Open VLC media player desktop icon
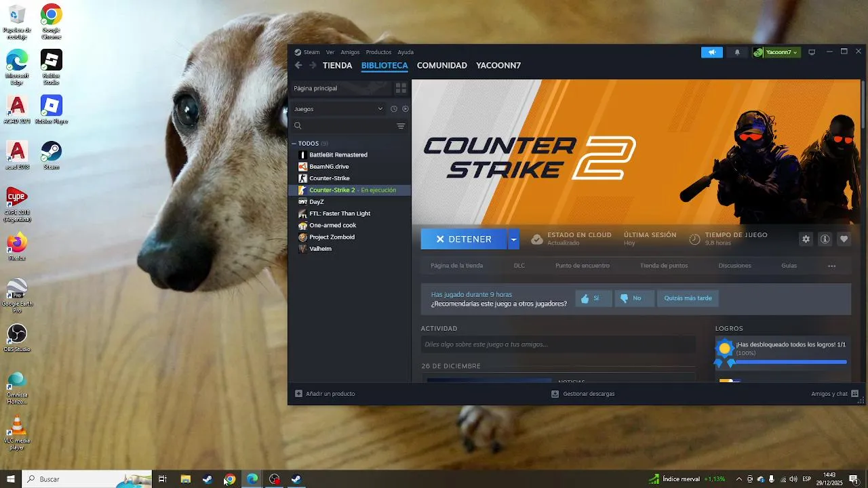Image resolution: width=868 pixels, height=488 pixels. [x=17, y=434]
